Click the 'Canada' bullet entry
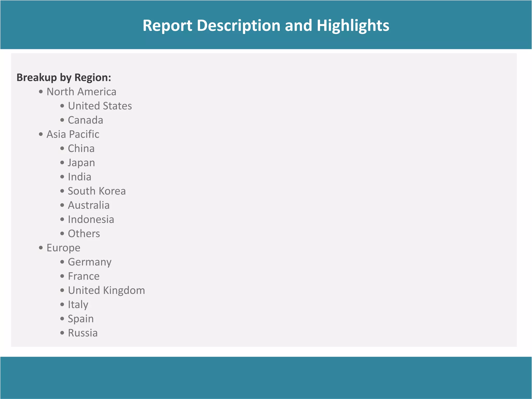Screen dimensions: 532x399 [85, 120]
